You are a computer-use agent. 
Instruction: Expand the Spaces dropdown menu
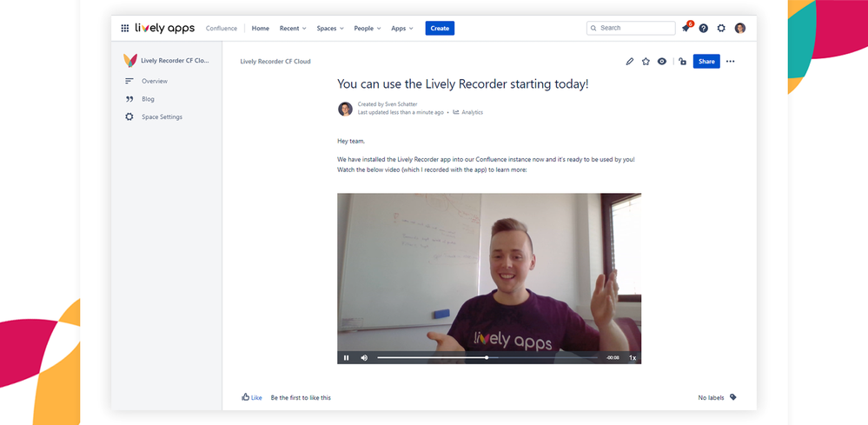[330, 28]
